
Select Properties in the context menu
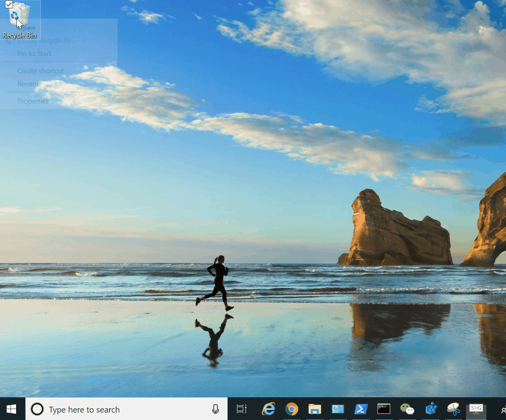tap(33, 101)
